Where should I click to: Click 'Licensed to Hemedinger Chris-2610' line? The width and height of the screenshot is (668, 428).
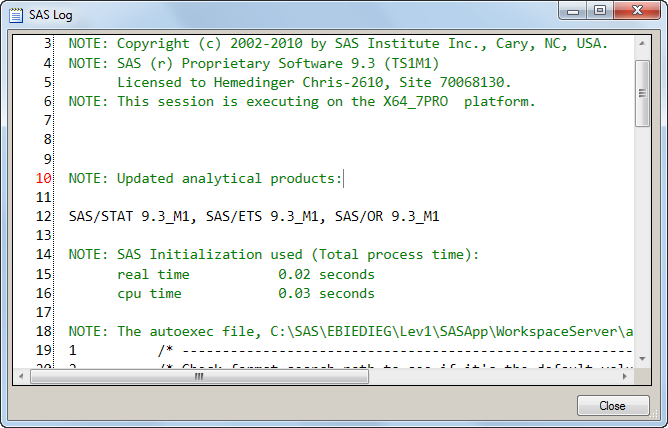pyautogui.click(x=314, y=82)
